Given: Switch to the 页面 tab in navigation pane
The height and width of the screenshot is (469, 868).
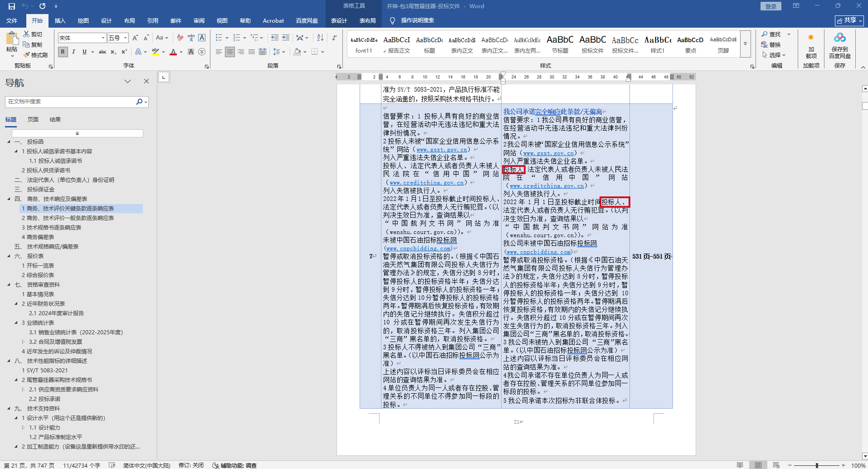Looking at the screenshot, I should pyautogui.click(x=33, y=120).
